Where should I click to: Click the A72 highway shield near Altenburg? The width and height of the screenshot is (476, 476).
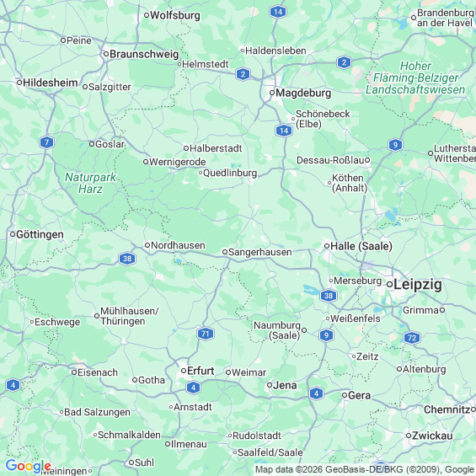click(x=412, y=338)
